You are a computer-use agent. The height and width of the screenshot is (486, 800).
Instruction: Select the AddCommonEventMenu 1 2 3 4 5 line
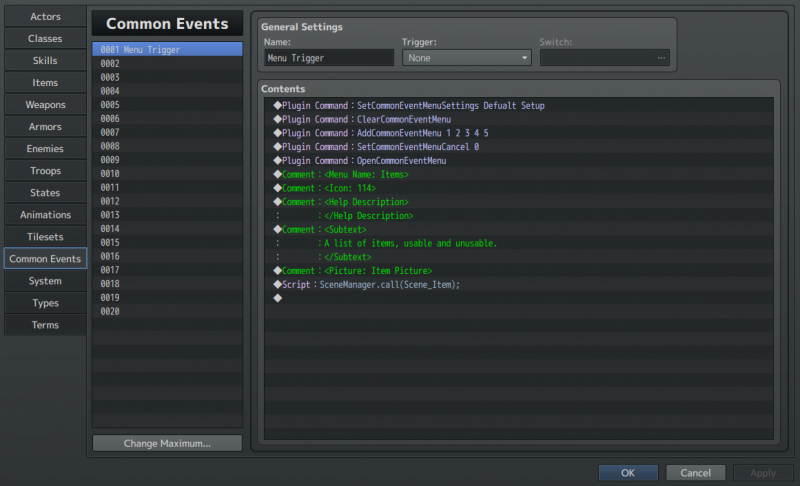pyautogui.click(x=518, y=133)
